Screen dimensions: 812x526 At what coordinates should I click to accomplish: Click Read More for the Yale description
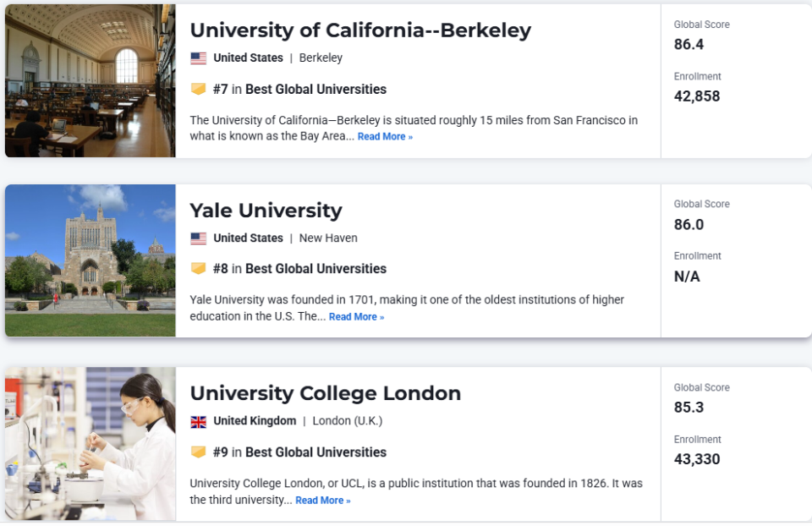point(356,317)
